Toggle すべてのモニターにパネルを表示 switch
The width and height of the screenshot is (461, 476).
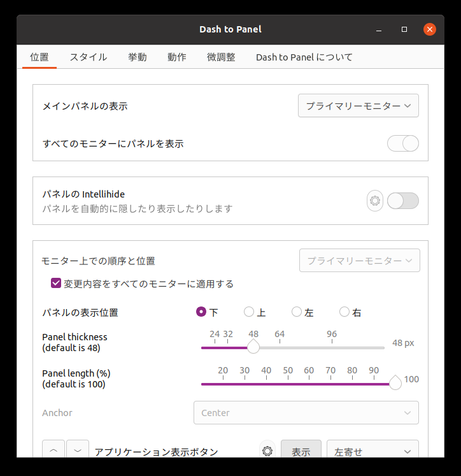(x=403, y=143)
